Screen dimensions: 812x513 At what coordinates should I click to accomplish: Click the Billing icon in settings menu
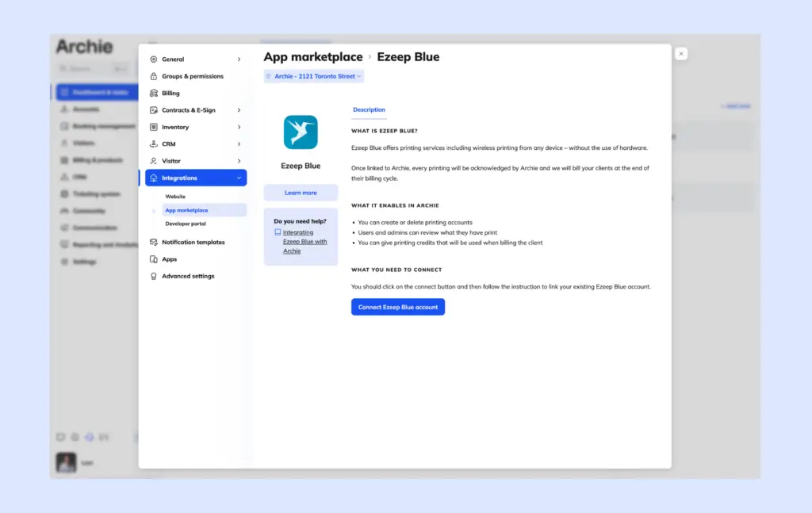153,94
